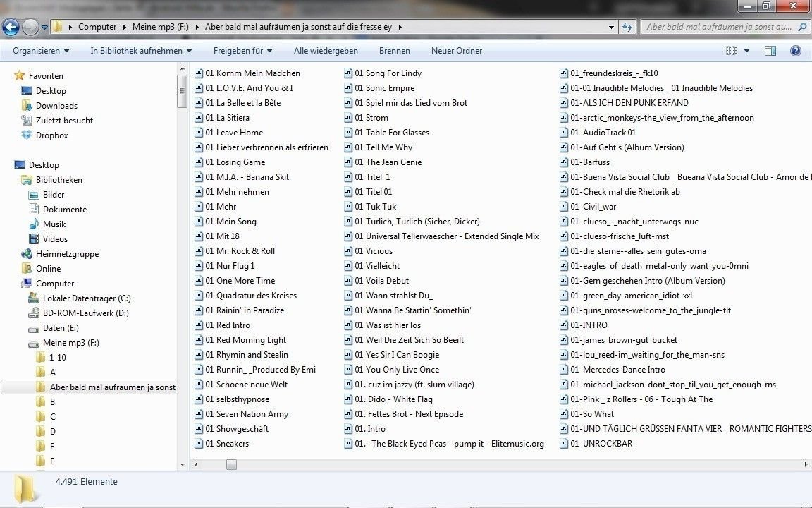Open folder B in the navigation tree
This screenshot has height=508, width=812.
(x=52, y=402)
